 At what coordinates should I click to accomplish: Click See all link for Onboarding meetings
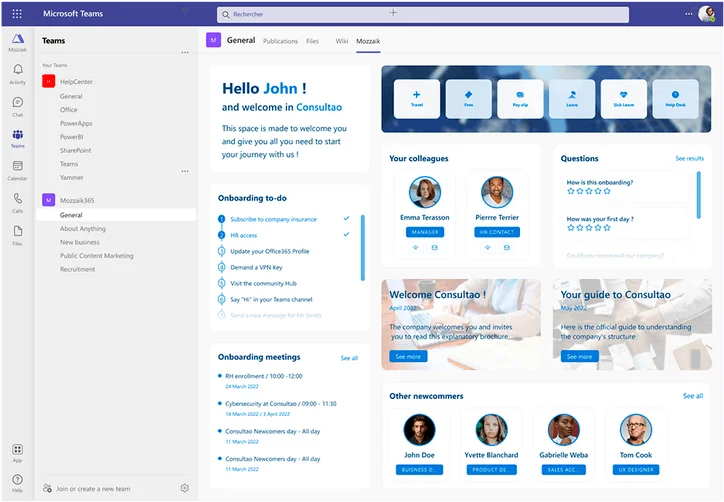coord(349,358)
